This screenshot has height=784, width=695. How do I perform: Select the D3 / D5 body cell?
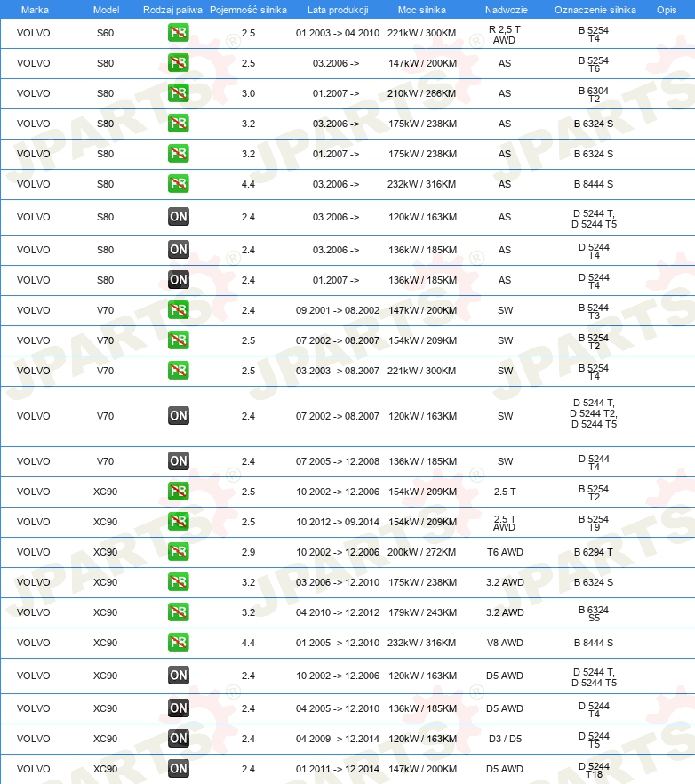click(505, 739)
